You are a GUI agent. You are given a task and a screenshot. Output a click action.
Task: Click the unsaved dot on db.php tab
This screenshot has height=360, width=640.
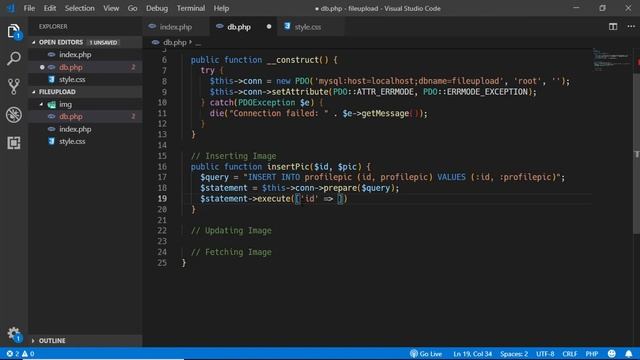269,27
